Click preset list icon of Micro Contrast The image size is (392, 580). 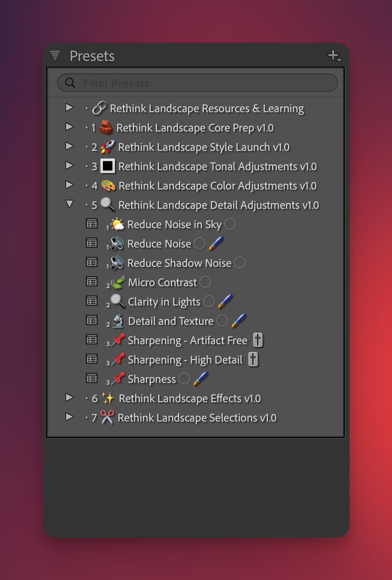[92, 281]
